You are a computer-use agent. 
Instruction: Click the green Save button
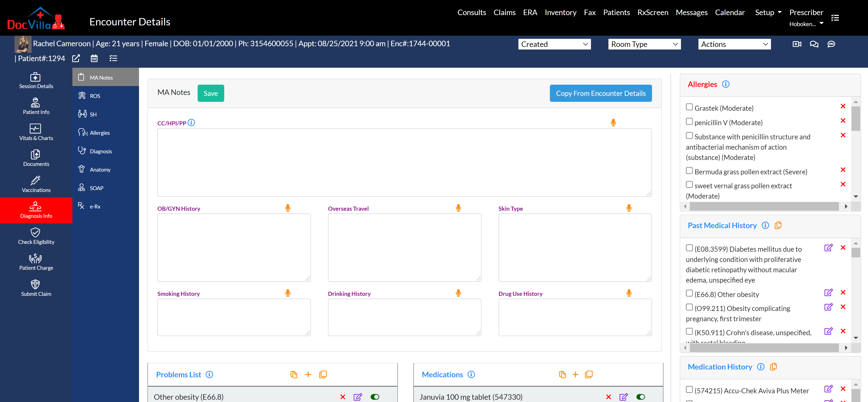211,93
